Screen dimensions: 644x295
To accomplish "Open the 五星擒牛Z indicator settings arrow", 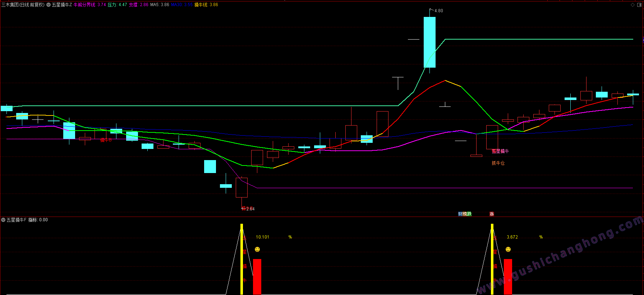I will [x=49, y=5].
